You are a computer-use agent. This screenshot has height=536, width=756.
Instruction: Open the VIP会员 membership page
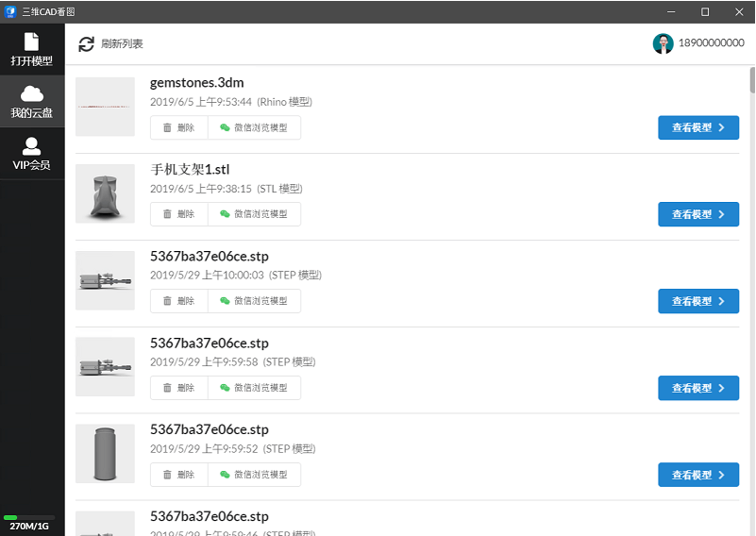[32, 154]
